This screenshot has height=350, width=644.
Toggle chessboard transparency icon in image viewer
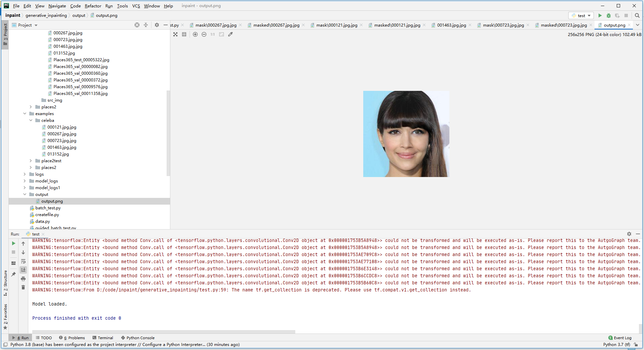tap(175, 34)
